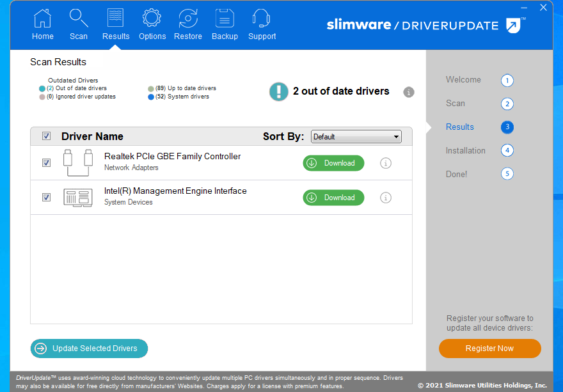Toggle the select-all drivers checkbox
The width and height of the screenshot is (563, 392).
[46, 136]
